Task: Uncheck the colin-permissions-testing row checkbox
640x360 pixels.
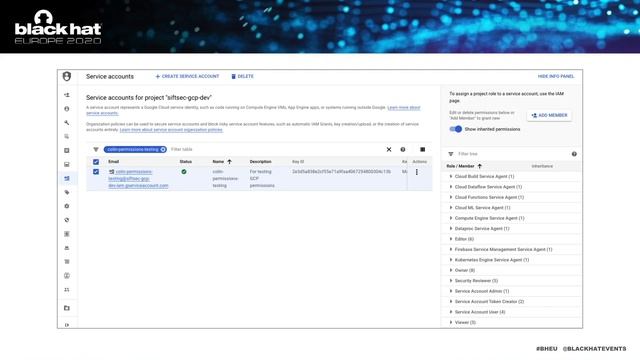Action: point(96,172)
